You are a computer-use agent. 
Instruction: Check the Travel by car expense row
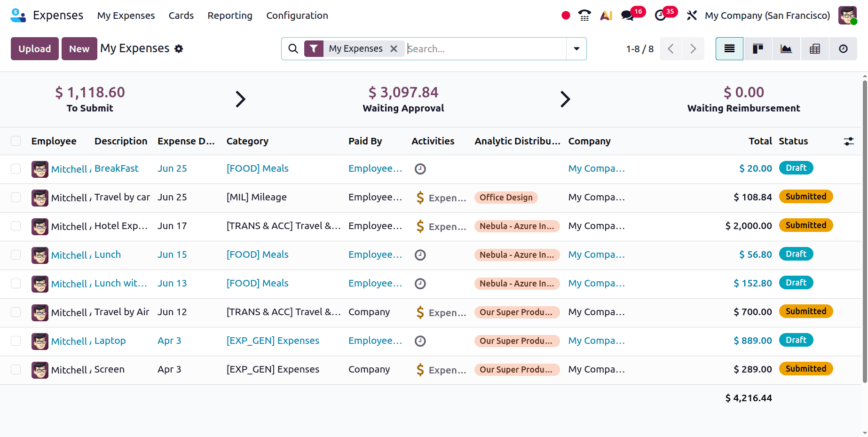point(16,198)
